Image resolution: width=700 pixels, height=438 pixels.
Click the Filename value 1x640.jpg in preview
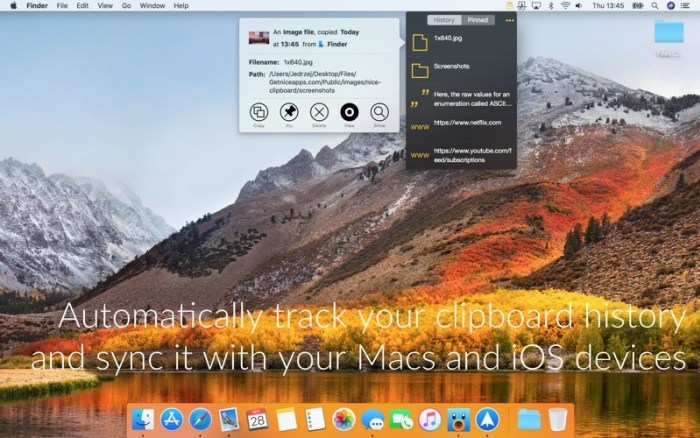pos(298,62)
